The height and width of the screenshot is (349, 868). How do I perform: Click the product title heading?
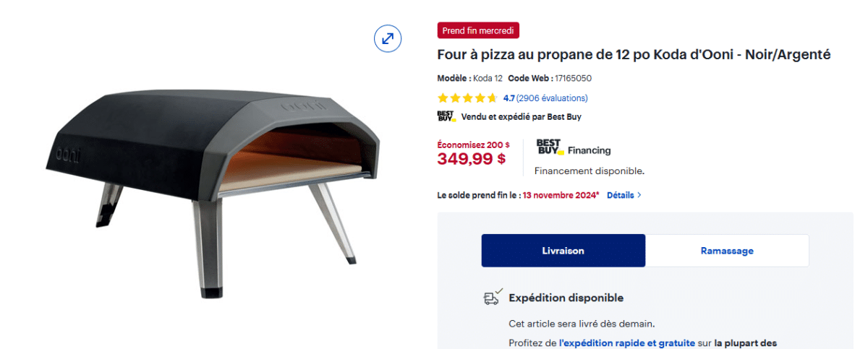coord(634,55)
